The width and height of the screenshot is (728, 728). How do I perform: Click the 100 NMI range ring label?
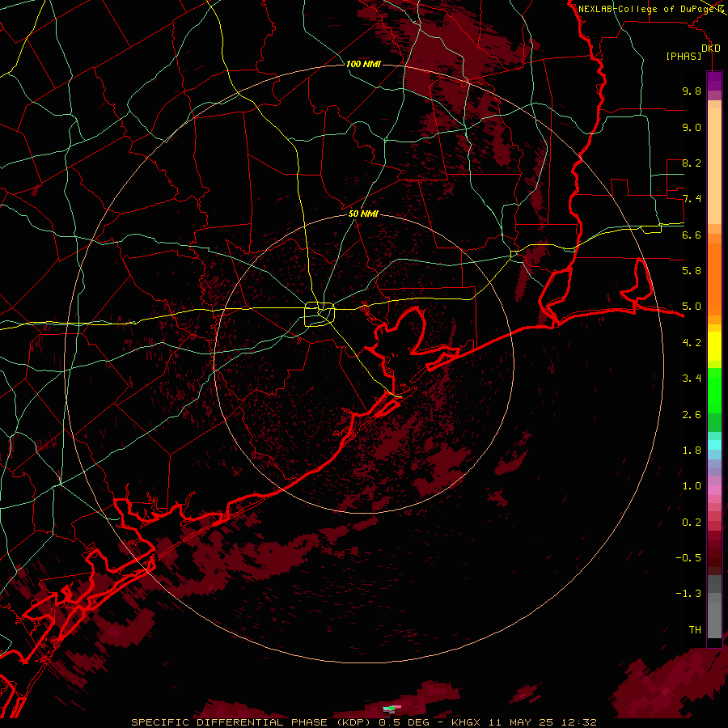(x=363, y=64)
